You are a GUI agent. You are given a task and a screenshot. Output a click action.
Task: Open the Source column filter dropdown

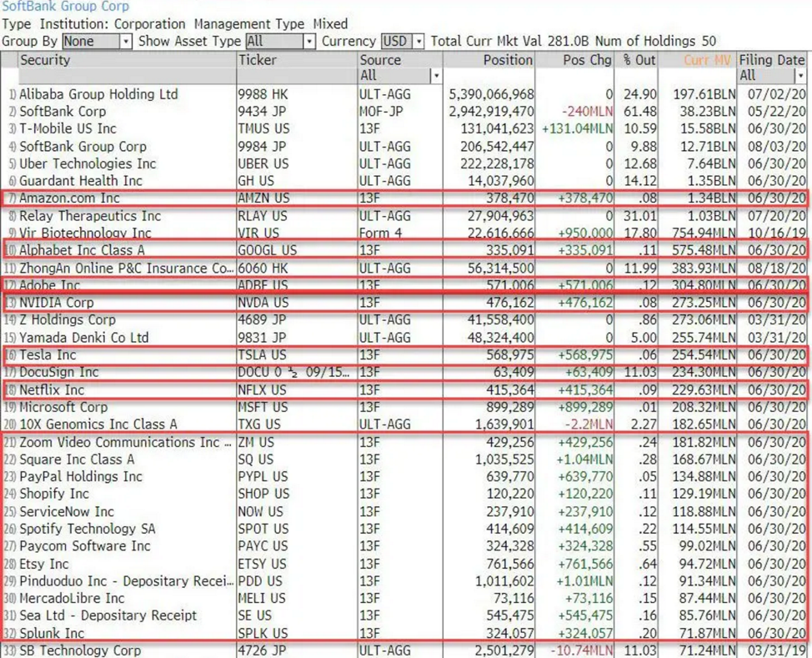(434, 76)
